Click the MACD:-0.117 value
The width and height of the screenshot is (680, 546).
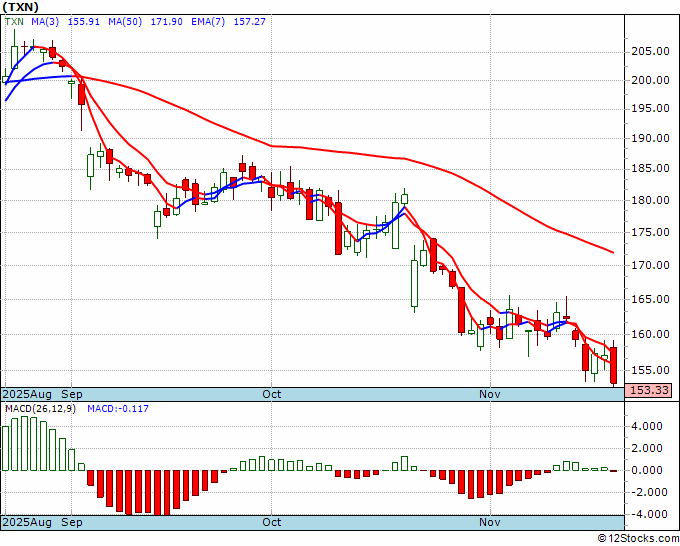point(118,409)
